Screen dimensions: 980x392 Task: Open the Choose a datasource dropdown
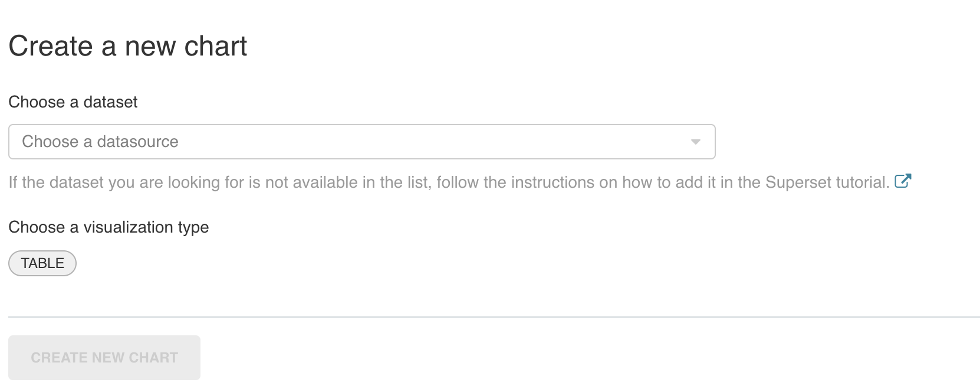(x=361, y=142)
